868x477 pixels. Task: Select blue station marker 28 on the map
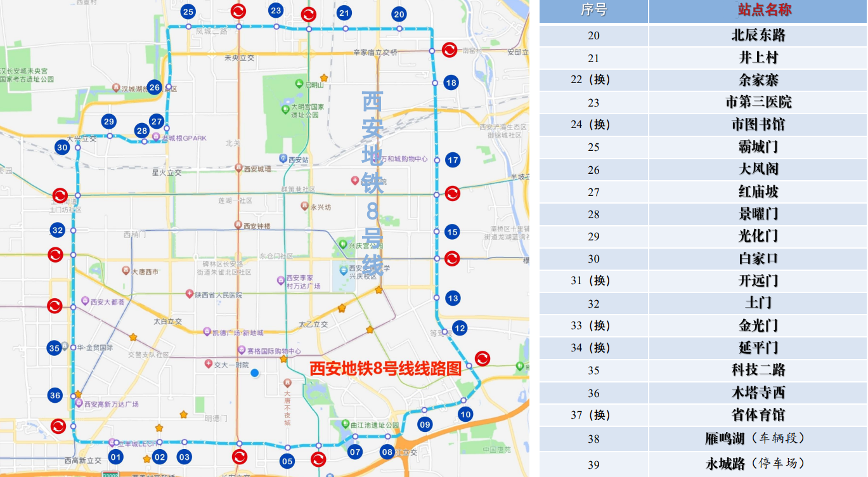tap(142, 131)
